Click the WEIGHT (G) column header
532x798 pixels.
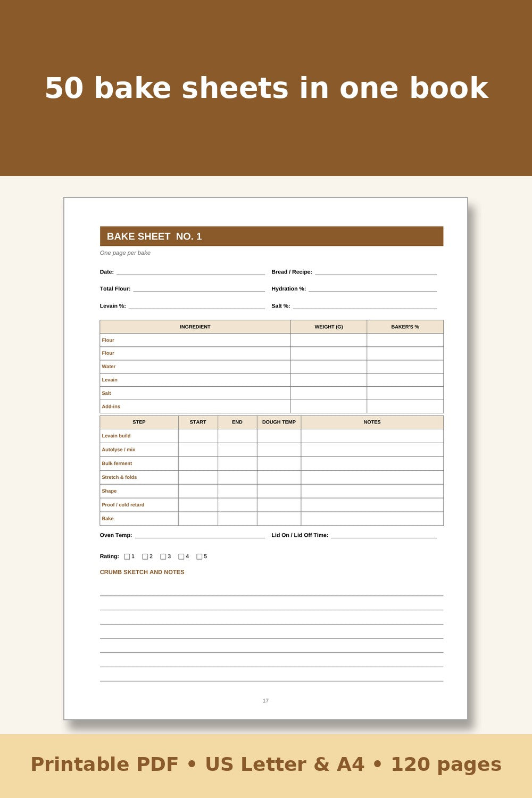click(329, 327)
